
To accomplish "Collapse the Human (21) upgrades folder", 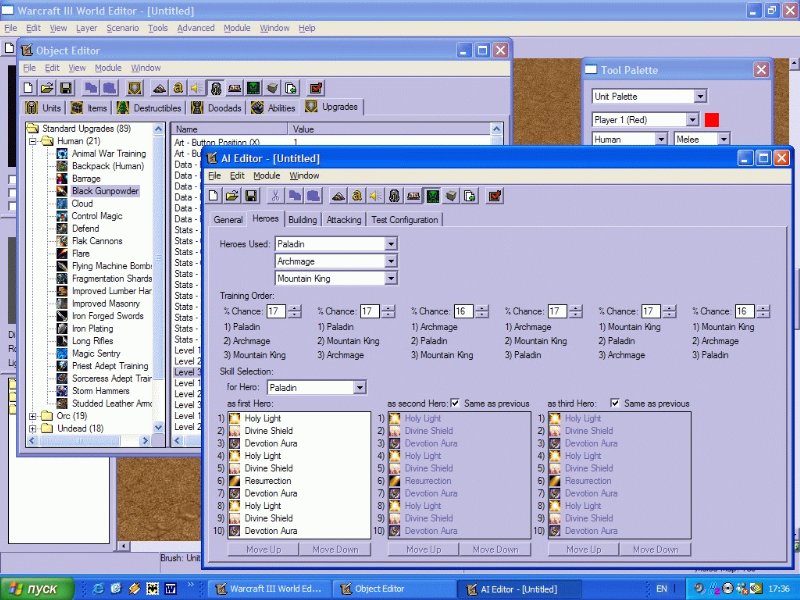I will tap(33, 141).
